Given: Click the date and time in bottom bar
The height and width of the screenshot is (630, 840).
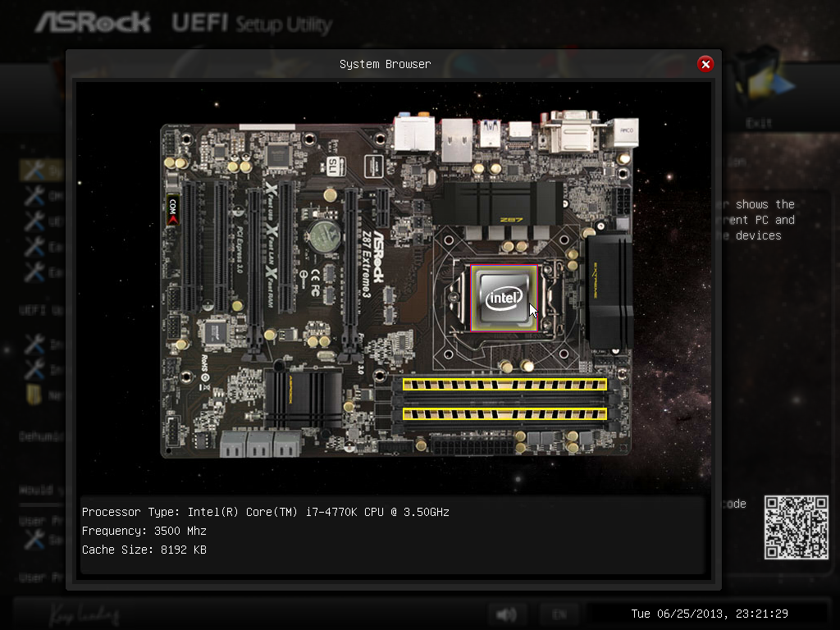Looking at the screenshot, I should tap(710, 614).
